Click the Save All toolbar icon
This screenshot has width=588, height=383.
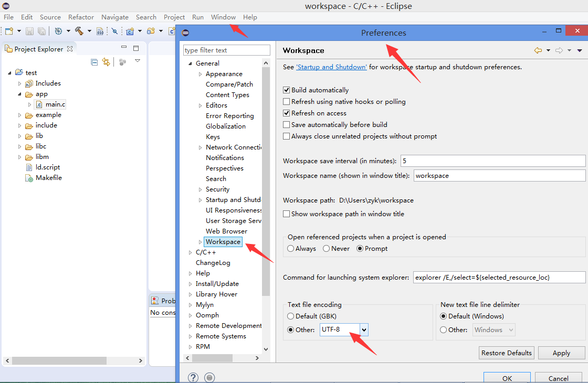coord(41,31)
